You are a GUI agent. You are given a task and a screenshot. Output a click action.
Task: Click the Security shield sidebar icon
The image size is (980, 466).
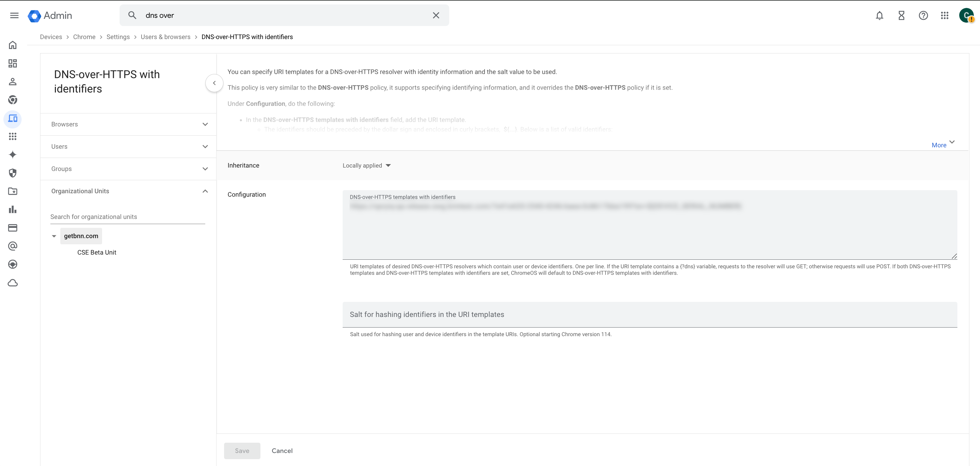coord(13,173)
